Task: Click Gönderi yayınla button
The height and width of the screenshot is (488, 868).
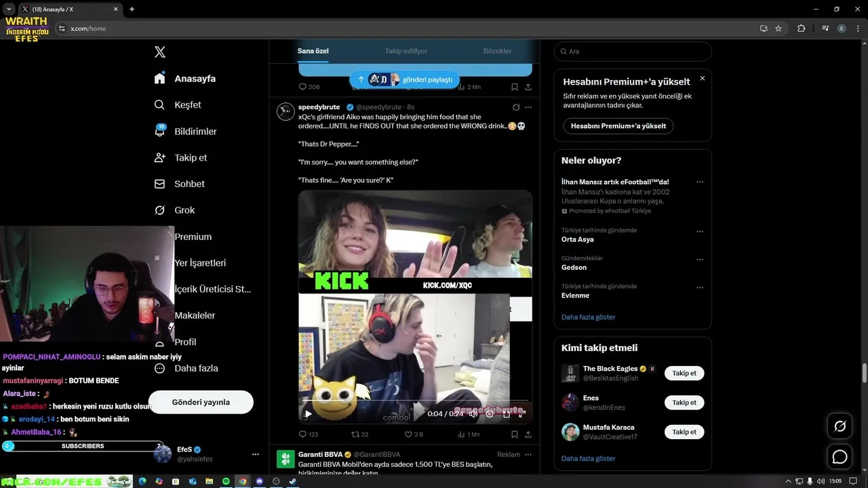Action: tap(201, 402)
